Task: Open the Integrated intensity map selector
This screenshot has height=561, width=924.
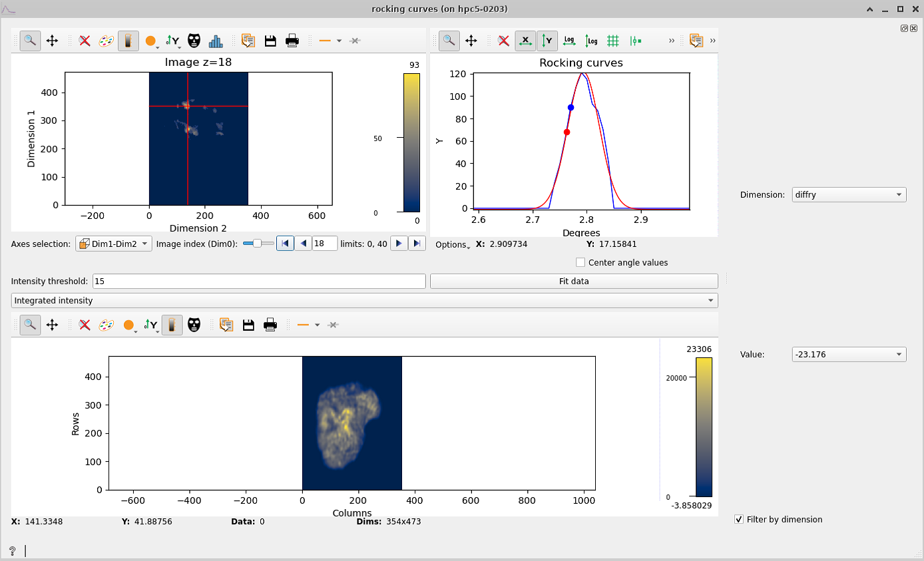Action: [x=365, y=301]
